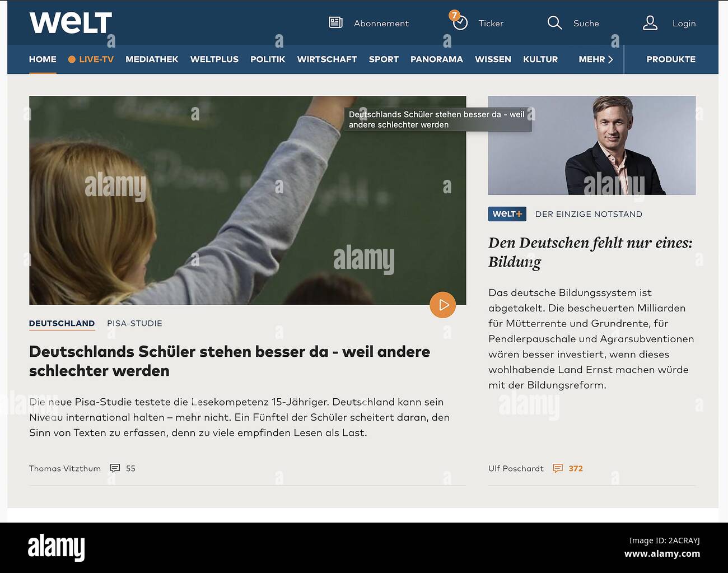Click the DEUTSCHLAND category label

(x=62, y=324)
